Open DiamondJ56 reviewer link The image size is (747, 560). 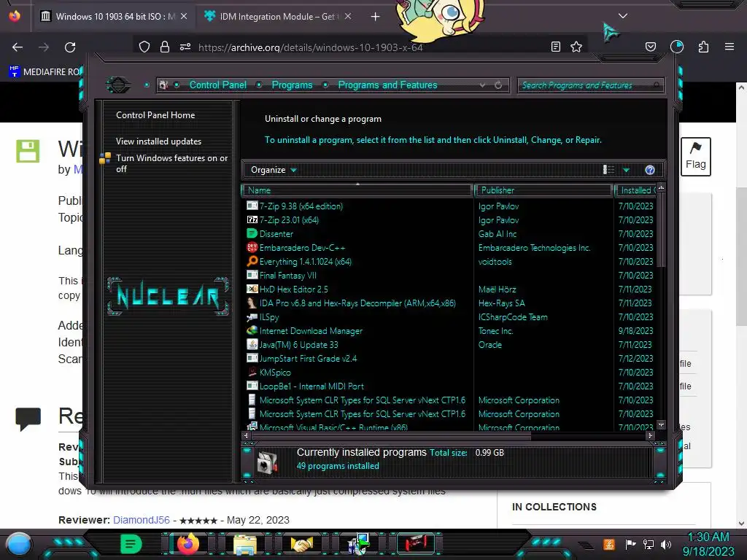[141, 520]
